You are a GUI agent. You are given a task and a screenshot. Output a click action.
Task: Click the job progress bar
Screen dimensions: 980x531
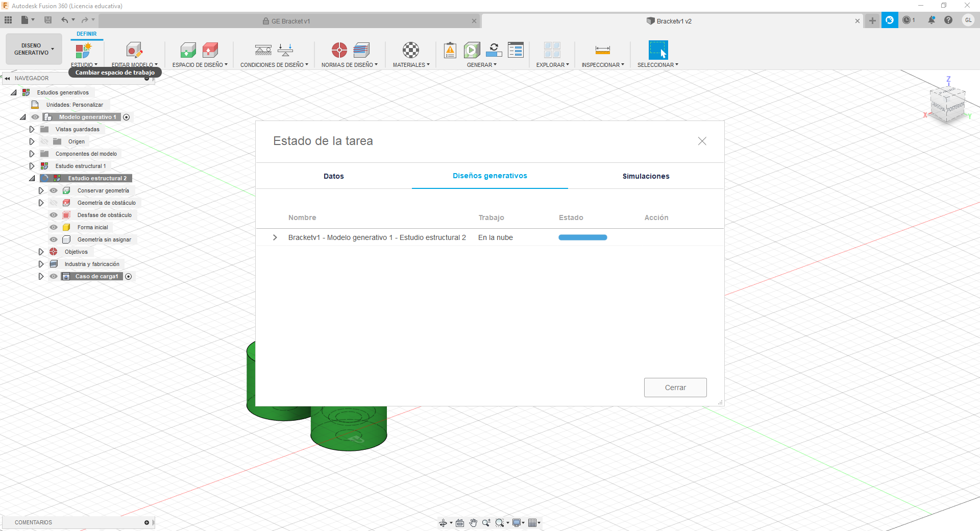[583, 237]
